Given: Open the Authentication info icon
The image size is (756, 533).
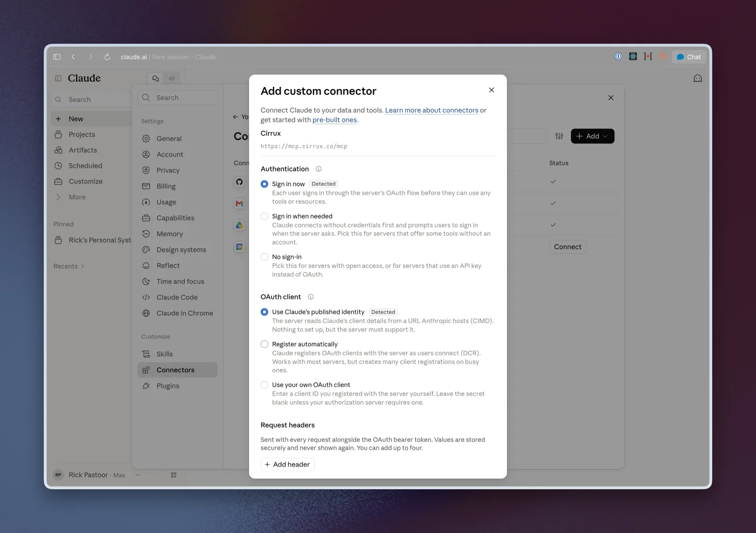Looking at the screenshot, I should (318, 169).
